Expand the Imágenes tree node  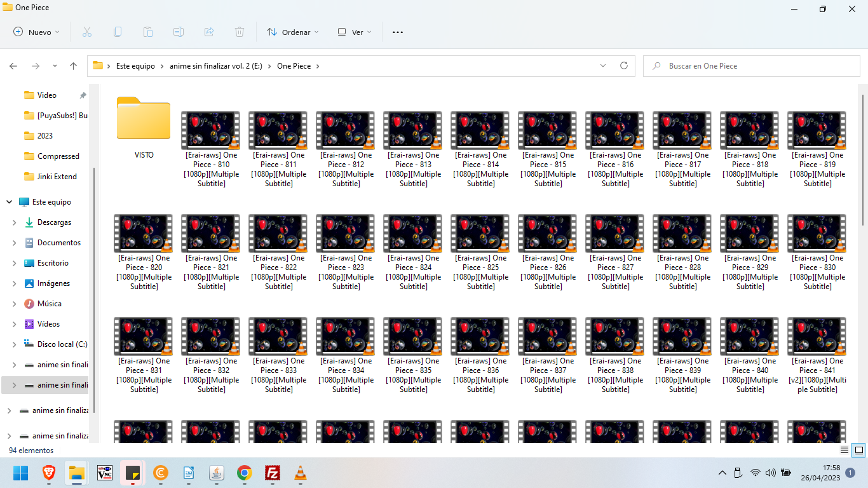tap(14, 283)
